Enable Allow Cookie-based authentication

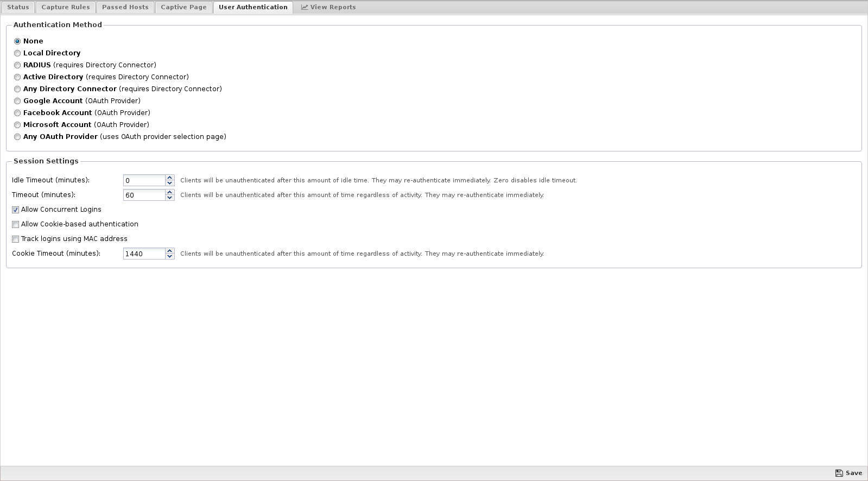point(16,224)
